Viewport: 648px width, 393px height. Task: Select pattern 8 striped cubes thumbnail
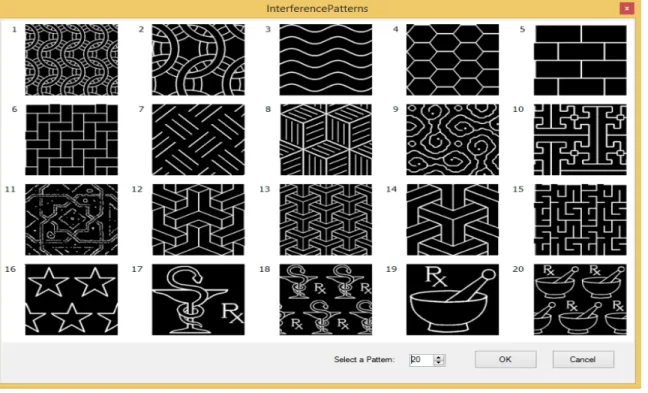click(x=326, y=140)
